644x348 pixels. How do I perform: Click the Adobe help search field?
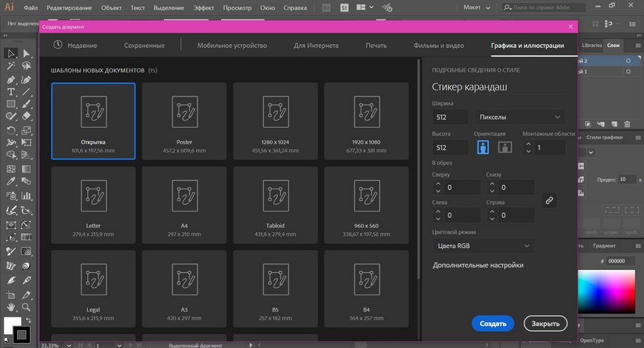coord(545,7)
